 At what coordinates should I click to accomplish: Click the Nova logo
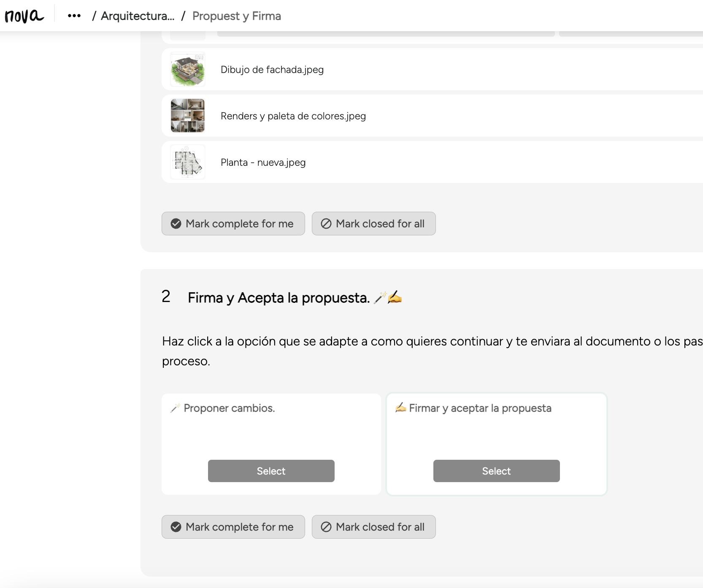tap(24, 16)
